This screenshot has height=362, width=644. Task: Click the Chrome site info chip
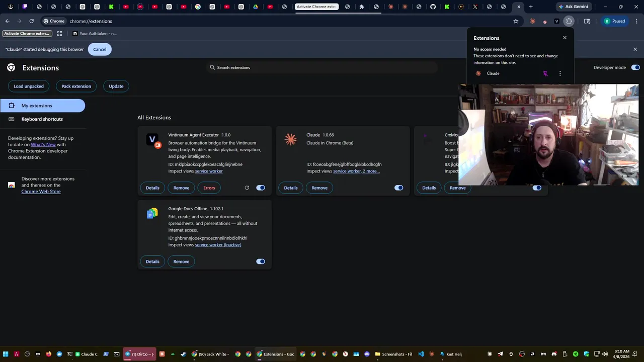tap(54, 21)
